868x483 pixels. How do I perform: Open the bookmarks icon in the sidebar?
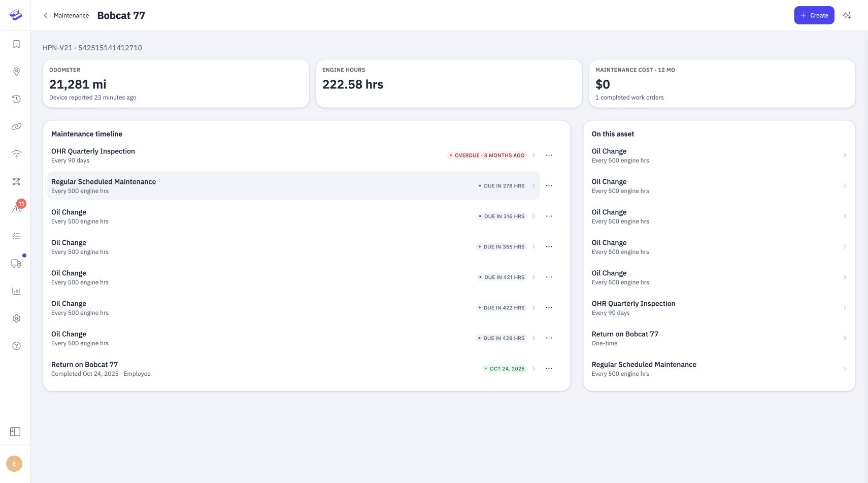click(16, 44)
